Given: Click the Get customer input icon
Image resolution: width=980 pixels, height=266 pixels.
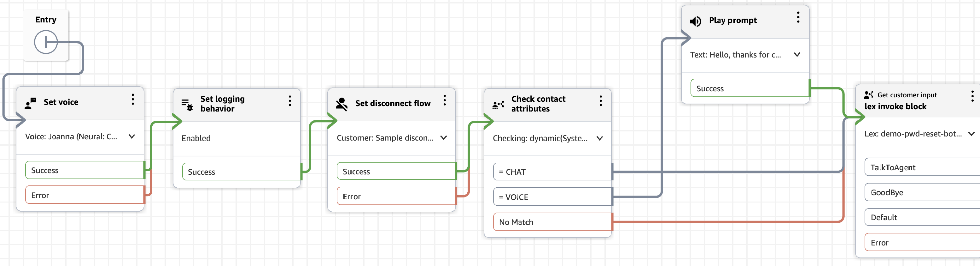Looking at the screenshot, I should pyautogui.click(x=868, y=95).
